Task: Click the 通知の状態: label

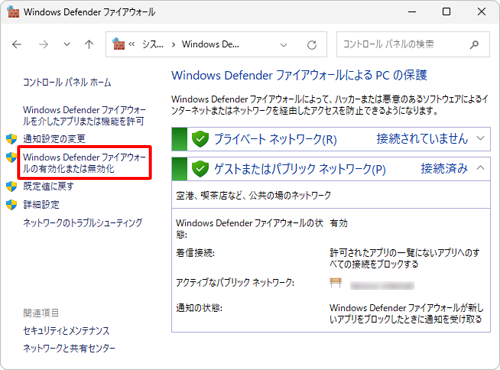Action: 199,308
